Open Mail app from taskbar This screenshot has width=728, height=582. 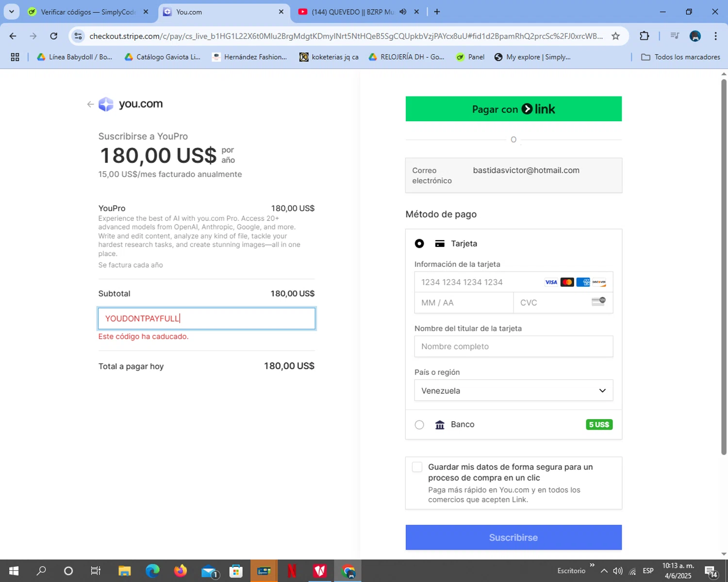(x=209, y=571)
